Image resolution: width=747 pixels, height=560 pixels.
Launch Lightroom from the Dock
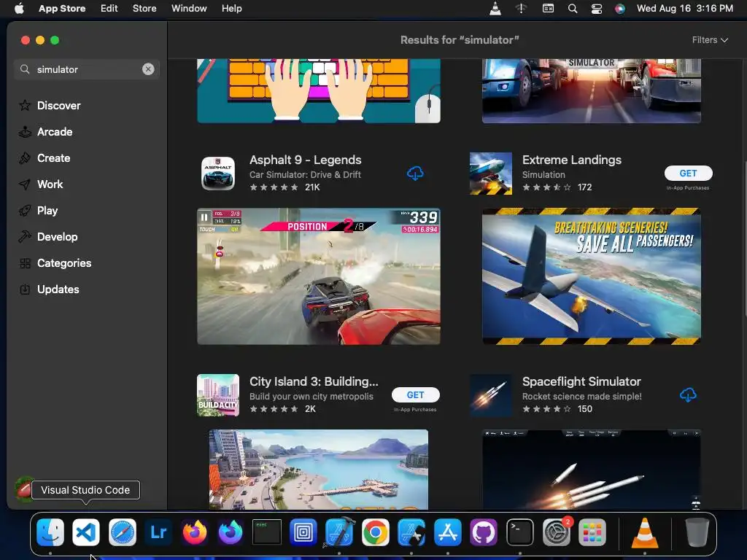click(x=158, y=532)
